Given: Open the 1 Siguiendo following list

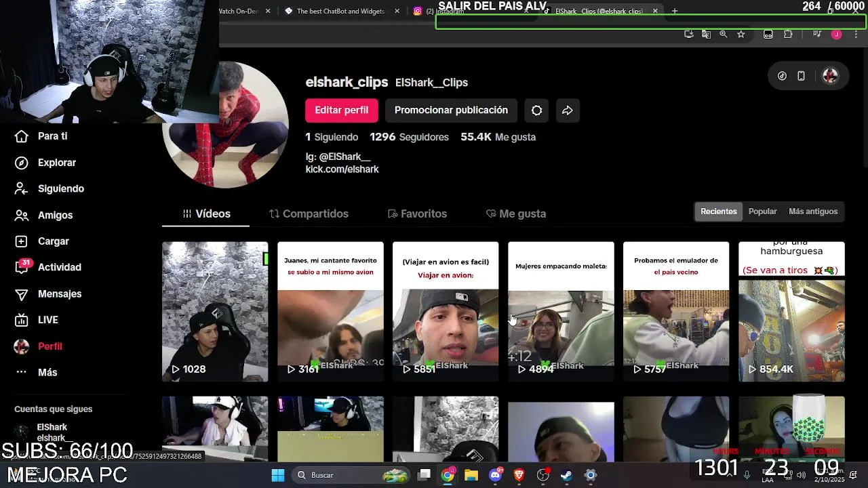Looking at the screenshot, I should (x=332, y=137).
